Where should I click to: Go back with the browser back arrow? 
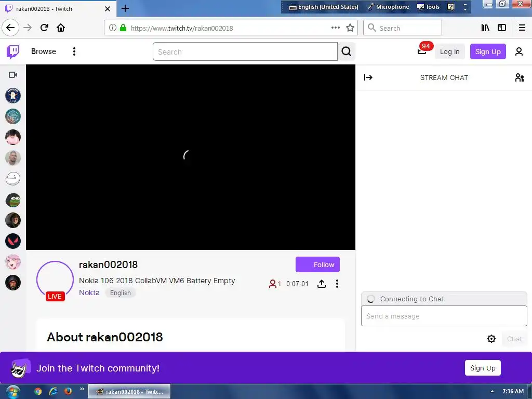tap(10, 28)
